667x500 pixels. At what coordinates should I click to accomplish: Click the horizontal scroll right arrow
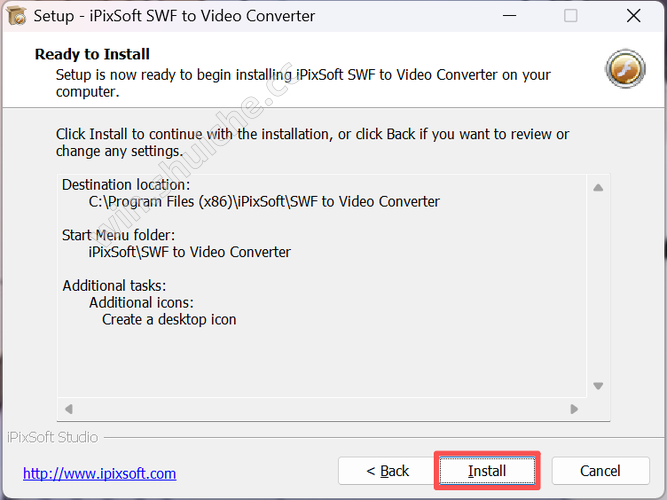click(x=574, y=409)
